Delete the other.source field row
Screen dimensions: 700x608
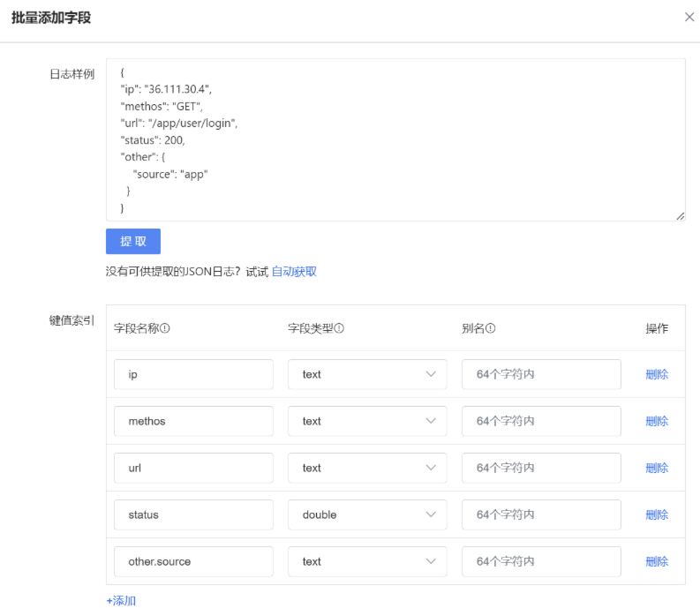pyautogui.click(x=657, y=561)
